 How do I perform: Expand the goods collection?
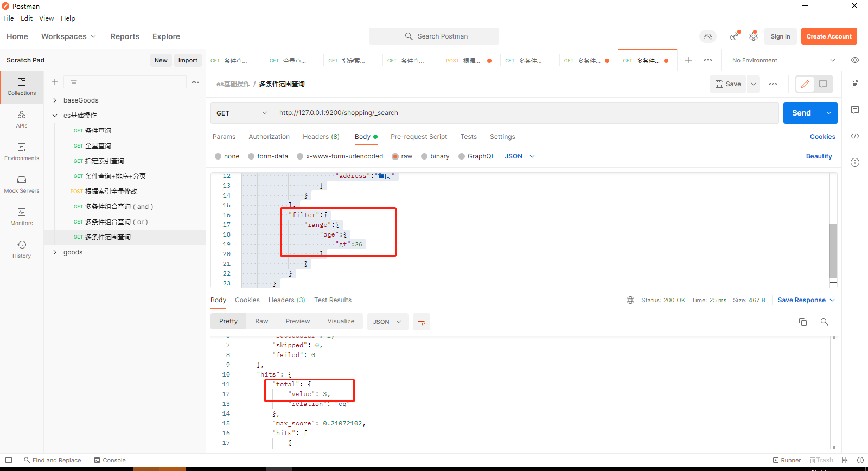(x=55, y=252)
